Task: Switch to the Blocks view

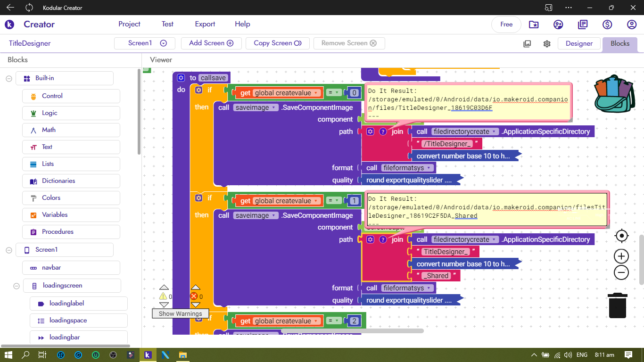Action: (620, 43)
